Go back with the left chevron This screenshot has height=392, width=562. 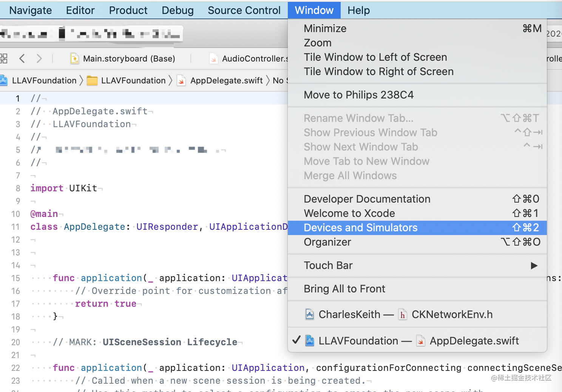pos(22,58)
